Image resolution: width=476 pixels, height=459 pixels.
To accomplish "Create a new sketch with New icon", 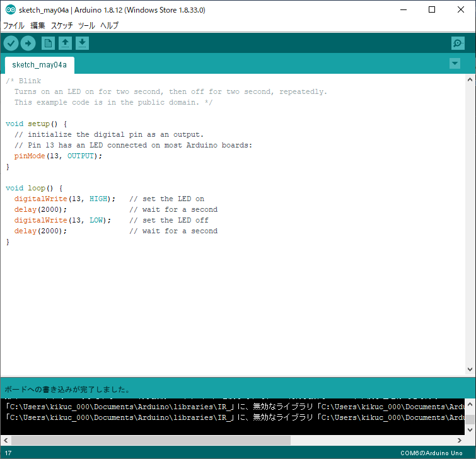I will [48, 43].
